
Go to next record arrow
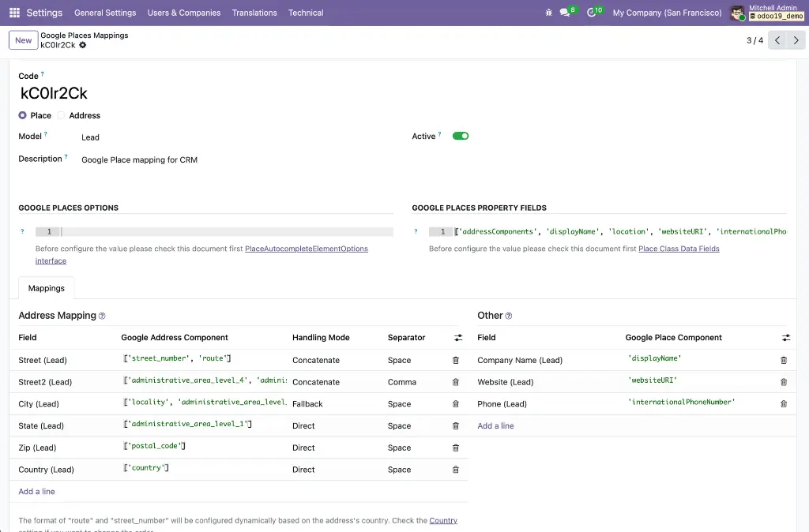(796, 40)
